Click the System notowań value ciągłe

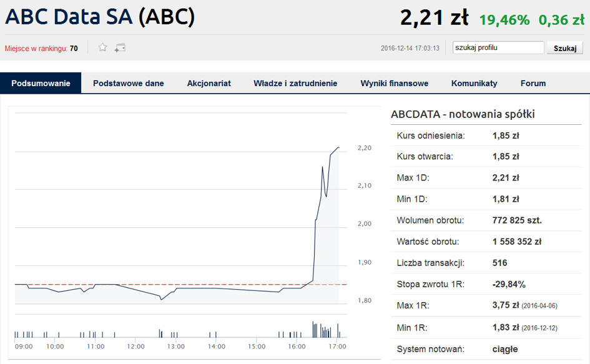tap(505, 349)
